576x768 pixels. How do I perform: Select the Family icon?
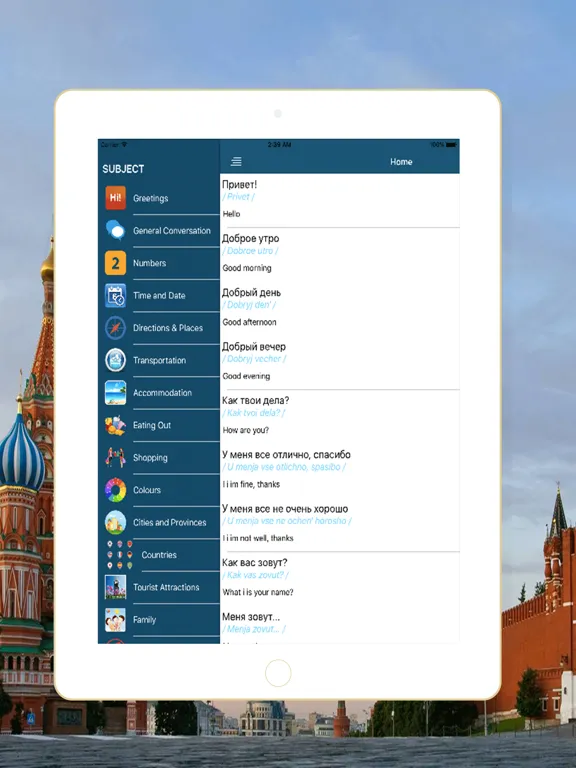tap(116, 620)
